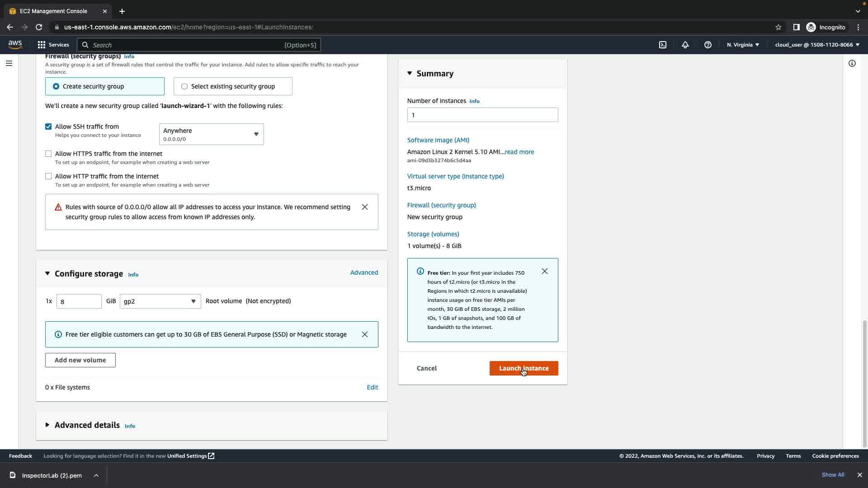Open the cloud_user account menu
The height and width of the screenshot is (488, 868).
[817, 45]
